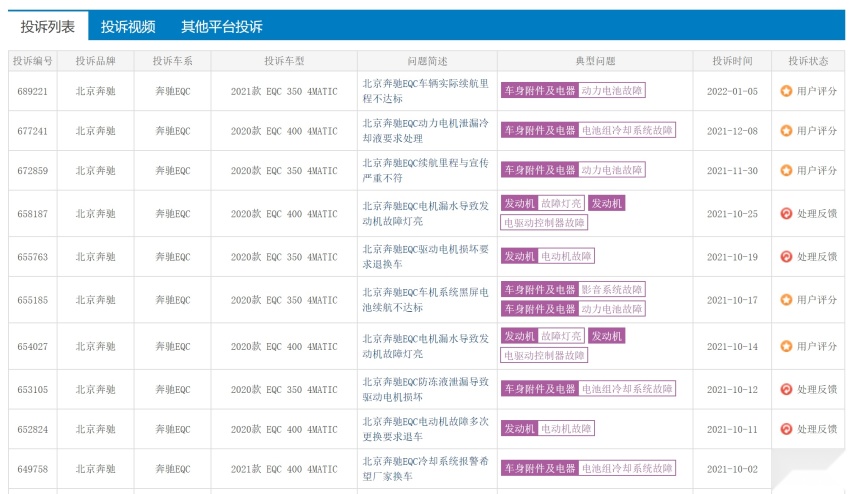The height and width of the screenshot is (494, 852).
Task: Click the user rating icon for complaint 689221
Action: click(786, 91)
